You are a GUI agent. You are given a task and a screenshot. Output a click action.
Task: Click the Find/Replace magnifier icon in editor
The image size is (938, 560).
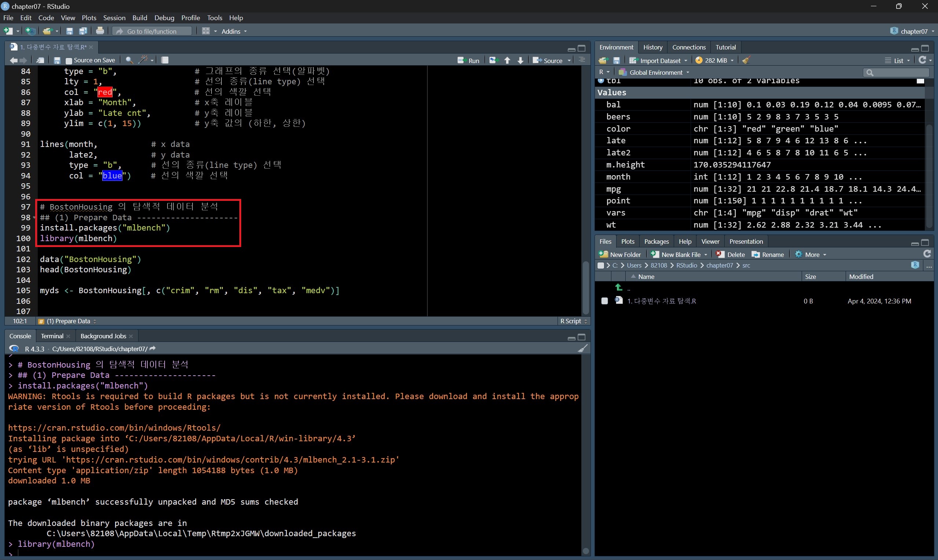tap(129, 60)
